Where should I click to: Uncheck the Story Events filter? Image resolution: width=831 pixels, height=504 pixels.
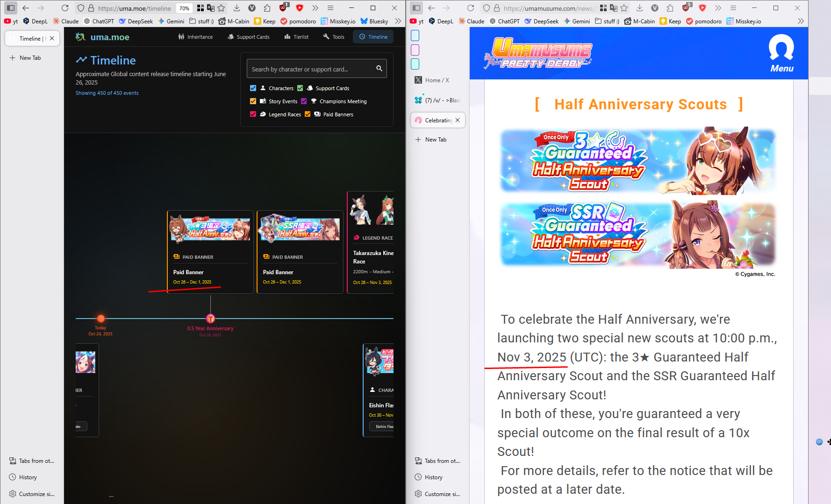tap(253, 101)
